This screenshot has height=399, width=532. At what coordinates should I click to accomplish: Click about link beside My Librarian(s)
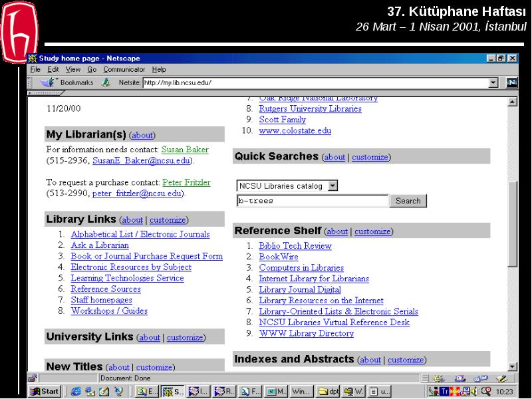(x=142, y=135)
